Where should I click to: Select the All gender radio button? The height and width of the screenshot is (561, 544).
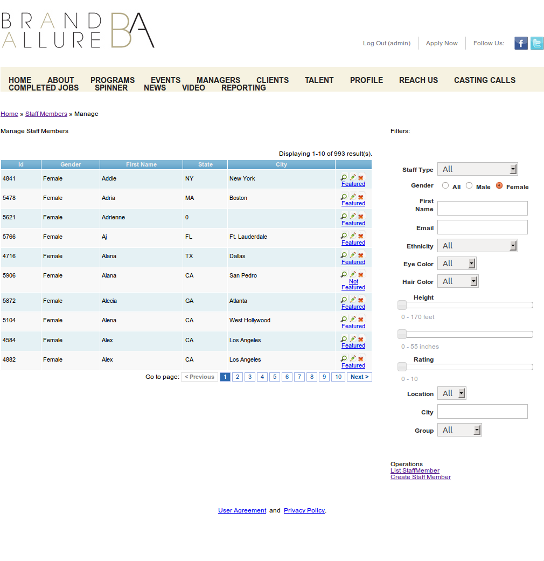[x=445, y=185]
